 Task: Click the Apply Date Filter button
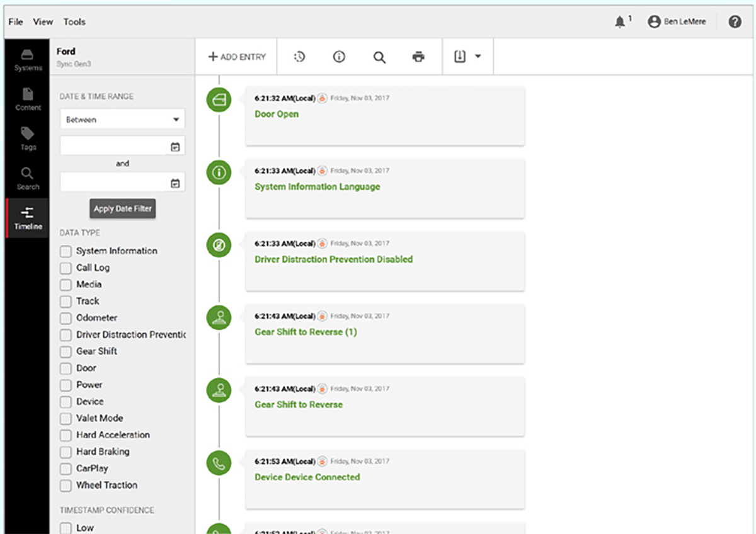[122, 209]
